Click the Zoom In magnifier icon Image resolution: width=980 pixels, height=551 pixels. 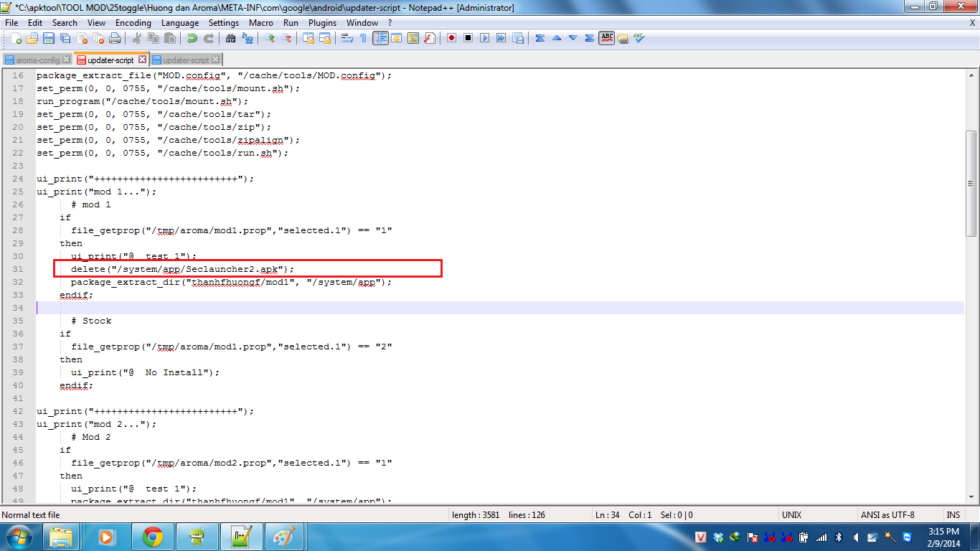tap(270, 38)
